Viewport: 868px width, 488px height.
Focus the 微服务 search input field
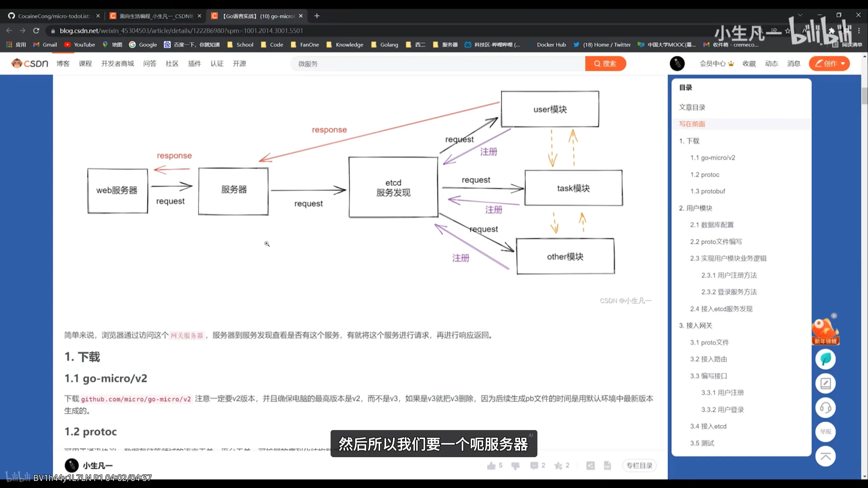(438, 63)
